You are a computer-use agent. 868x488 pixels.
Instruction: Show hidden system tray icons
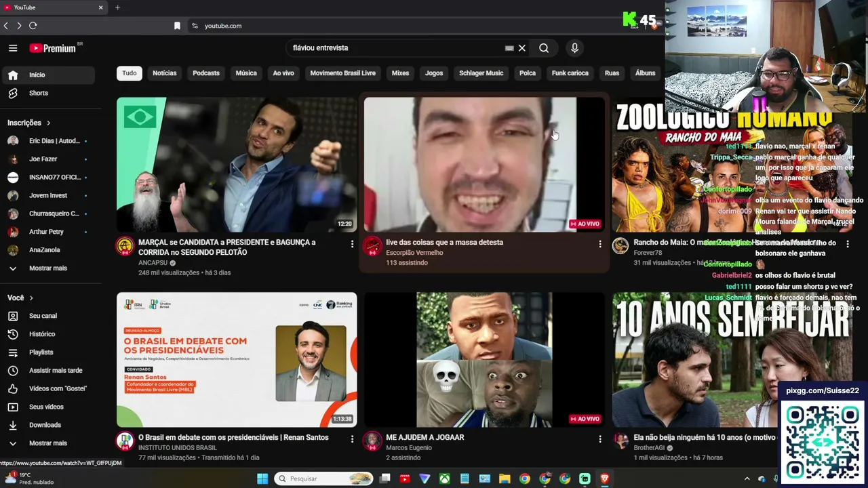coord(747,479)
